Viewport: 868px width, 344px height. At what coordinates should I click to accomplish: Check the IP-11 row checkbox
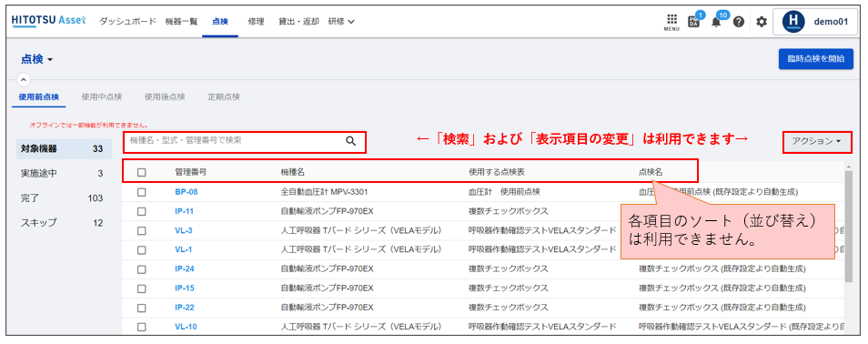point(142,211)
